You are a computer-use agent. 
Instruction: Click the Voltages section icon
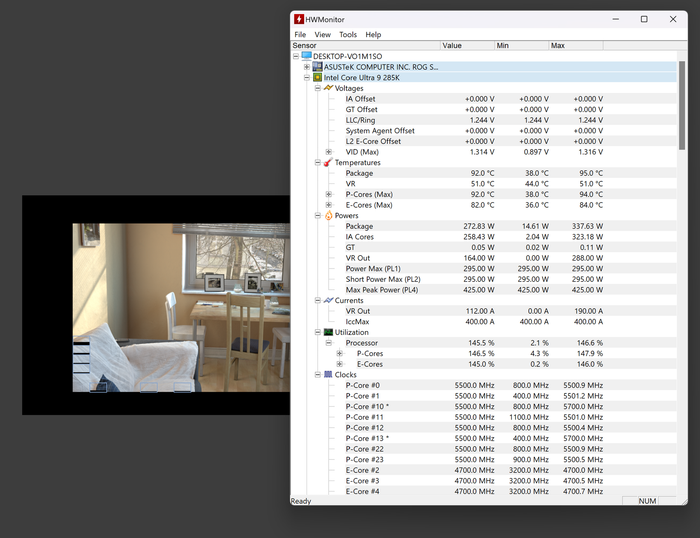pos(328,88)
